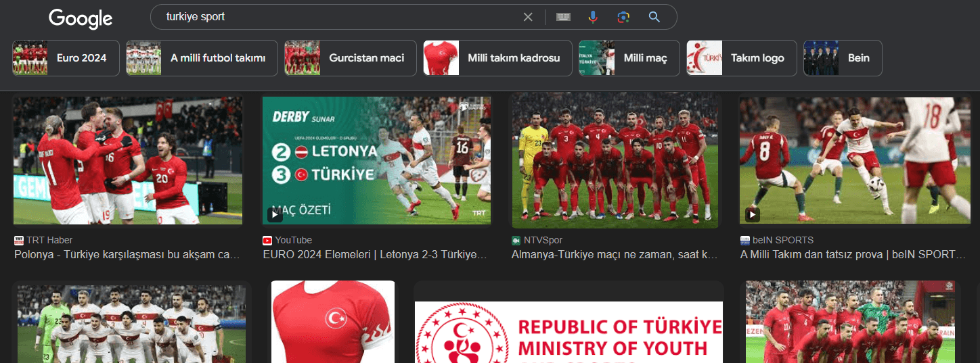Choose the Milli takım kadrosu chip
This screenshot has width=980, height=363.
(x=497, y=58)
